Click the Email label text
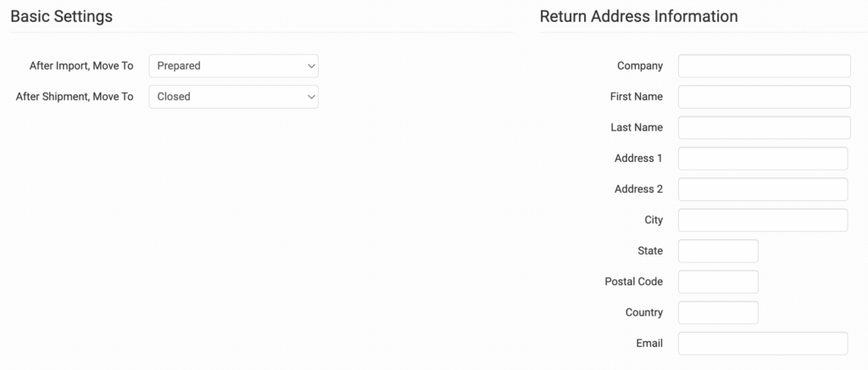Viewport: 868px width, 370px height. [651, 344]
